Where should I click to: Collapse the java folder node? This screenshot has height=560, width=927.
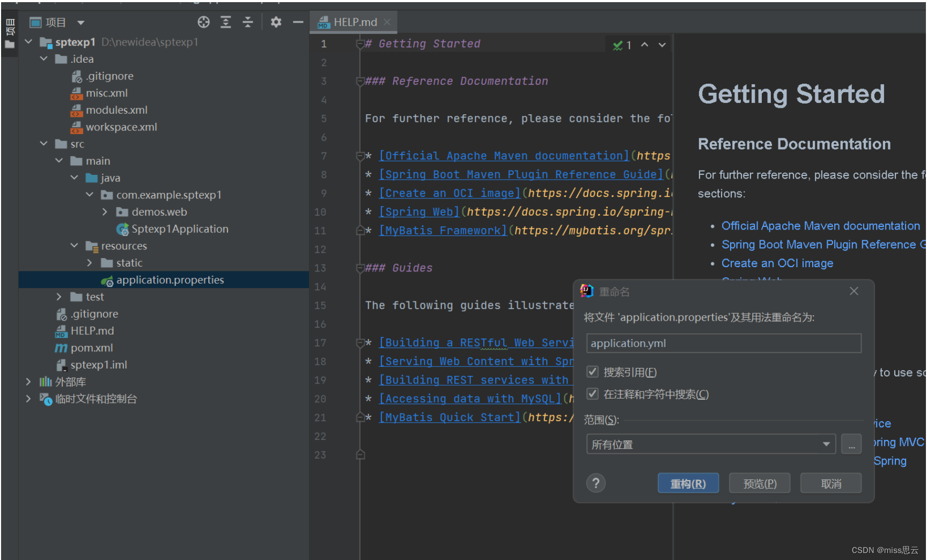tap(75, 178)
